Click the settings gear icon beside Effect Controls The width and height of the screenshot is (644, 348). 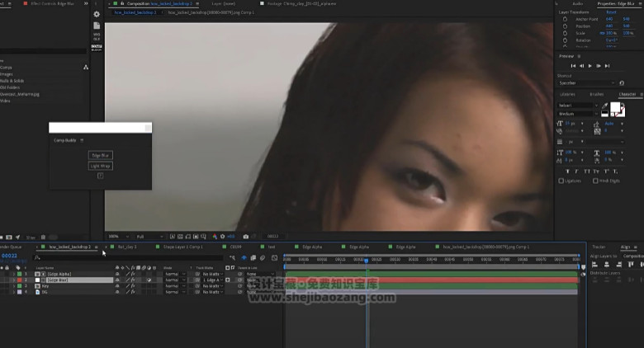(x=97, y=14)
